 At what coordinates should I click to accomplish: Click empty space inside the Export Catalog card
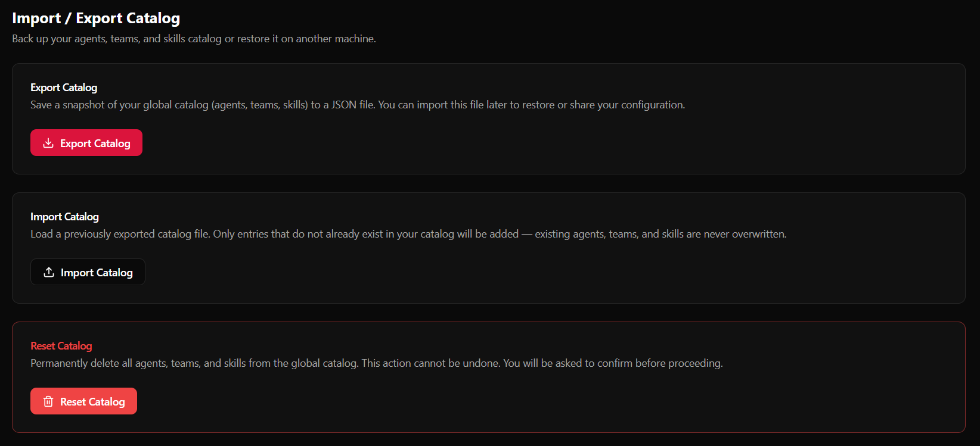536,146
